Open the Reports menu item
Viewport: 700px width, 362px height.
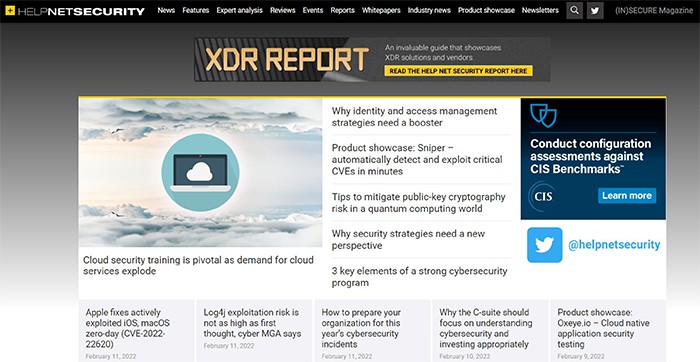tap(342, 10)
